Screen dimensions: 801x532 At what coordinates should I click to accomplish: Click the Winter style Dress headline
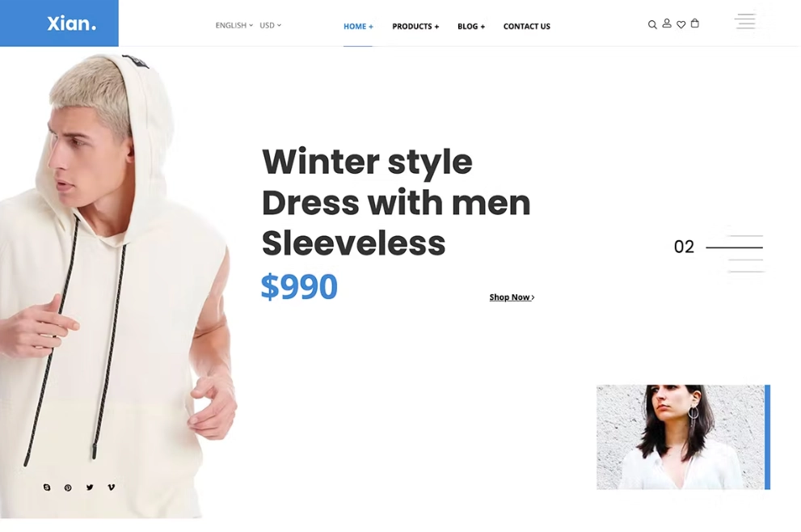396,202
